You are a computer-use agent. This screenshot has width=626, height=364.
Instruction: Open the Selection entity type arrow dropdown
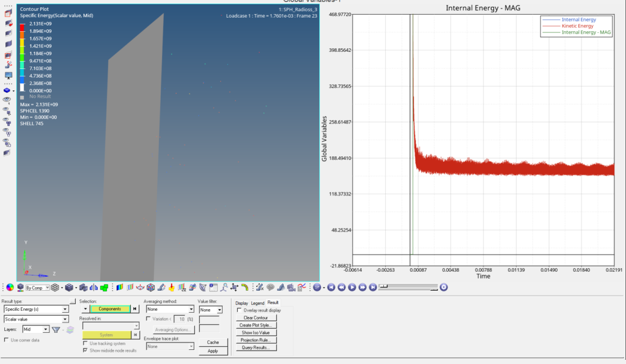point(85,309)
